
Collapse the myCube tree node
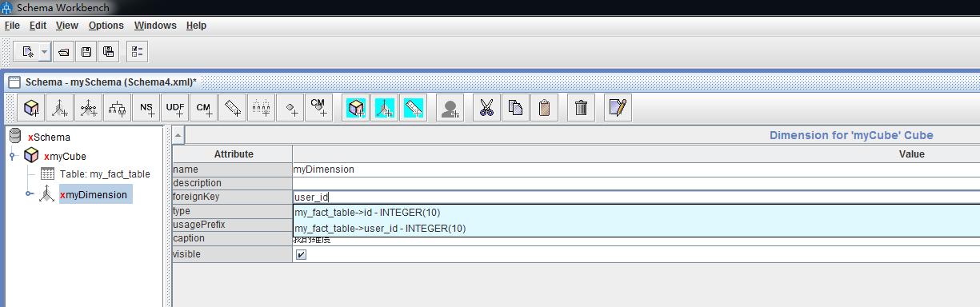coord(13,156)
